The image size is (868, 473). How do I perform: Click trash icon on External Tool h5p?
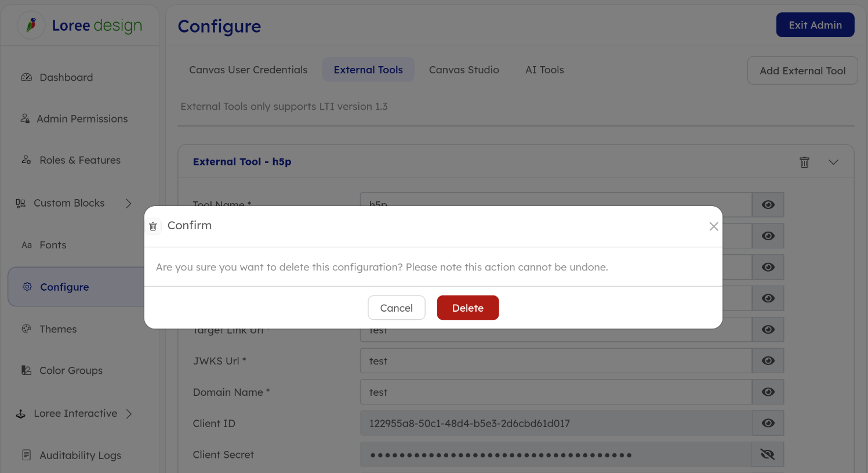coord(804,162)
